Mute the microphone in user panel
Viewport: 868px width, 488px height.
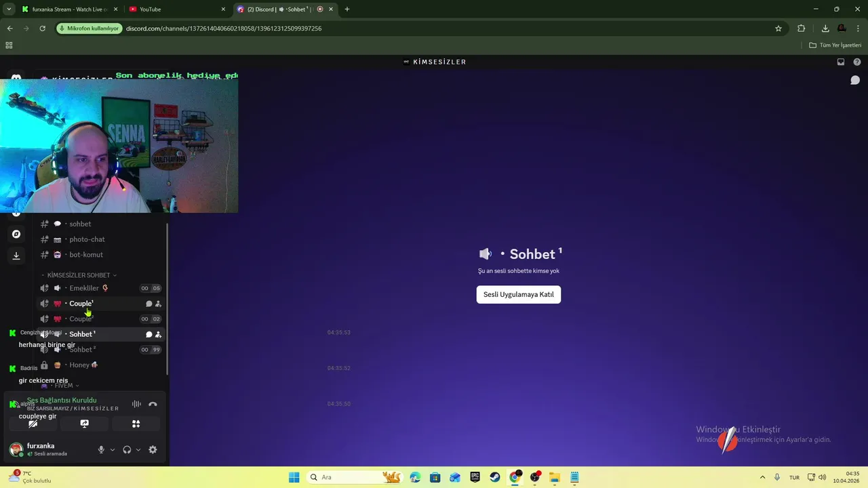pyautogui.click(x=101, y=449)
